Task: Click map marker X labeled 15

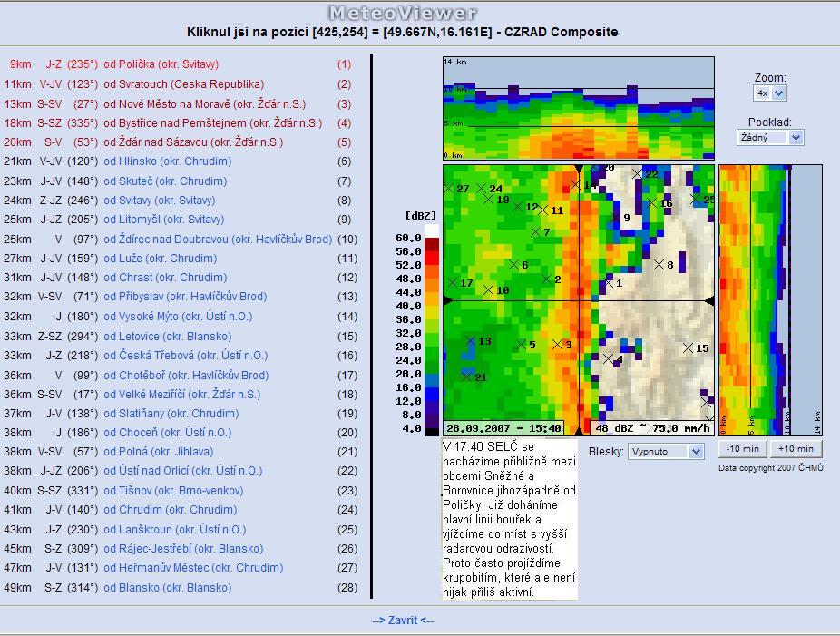Action: [x=688, y=347]
